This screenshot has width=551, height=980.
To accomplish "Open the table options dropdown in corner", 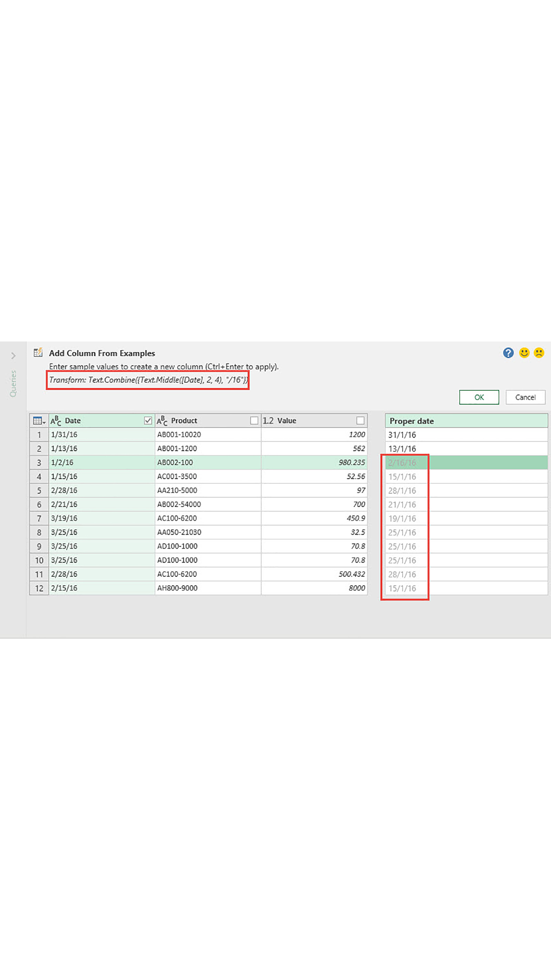I will tap(39, 421).
